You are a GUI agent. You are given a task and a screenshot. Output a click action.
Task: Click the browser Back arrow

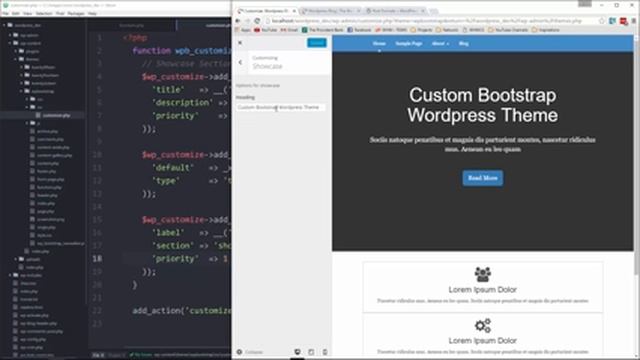[238, 21]
